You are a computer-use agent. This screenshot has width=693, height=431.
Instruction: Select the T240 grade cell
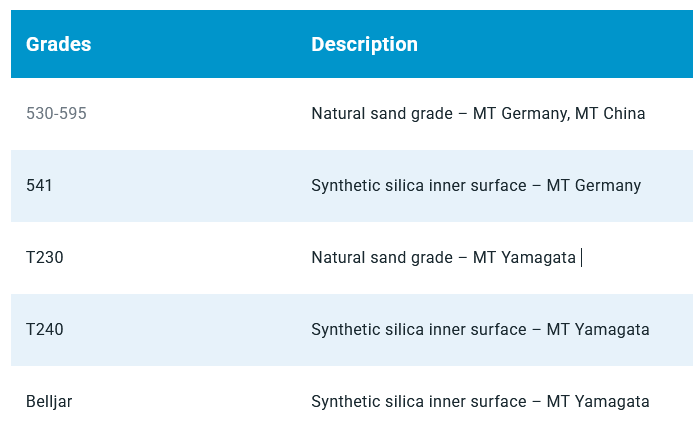click(45, 330)
